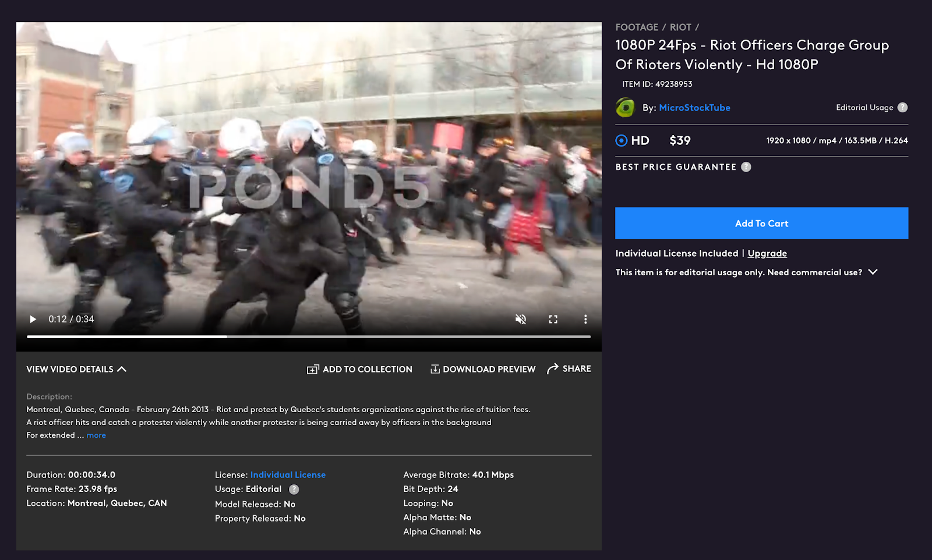Click the Alpha Channel: No entry

click(x=442, y=531)
